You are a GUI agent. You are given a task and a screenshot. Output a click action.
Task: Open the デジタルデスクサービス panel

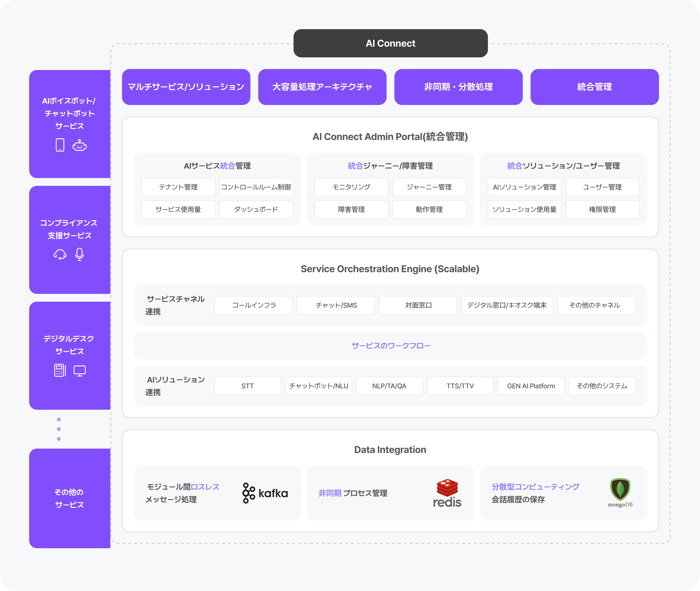(70, 356)
